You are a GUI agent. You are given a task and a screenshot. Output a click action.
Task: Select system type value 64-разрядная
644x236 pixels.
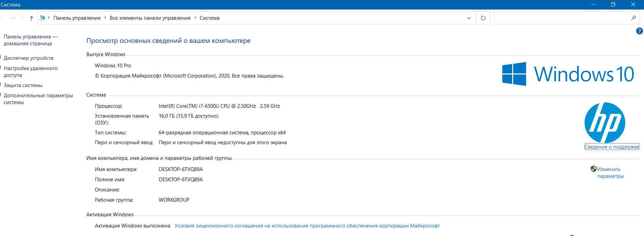[x=222, y=133]
